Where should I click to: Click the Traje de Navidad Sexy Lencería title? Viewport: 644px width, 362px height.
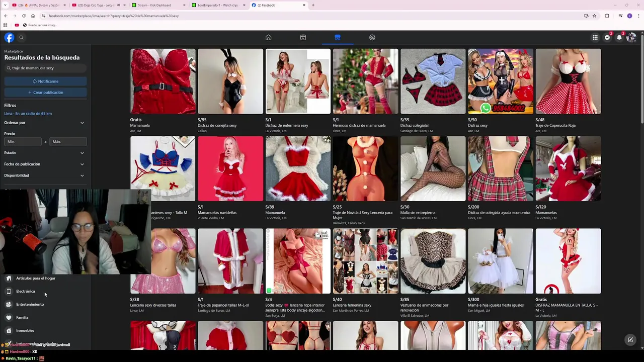(362, 215)
